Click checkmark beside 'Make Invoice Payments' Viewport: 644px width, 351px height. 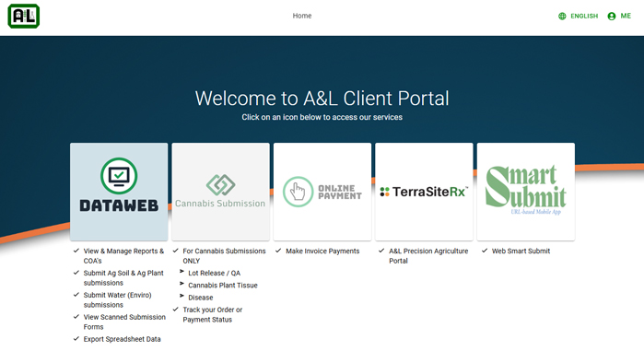[278, 251]
